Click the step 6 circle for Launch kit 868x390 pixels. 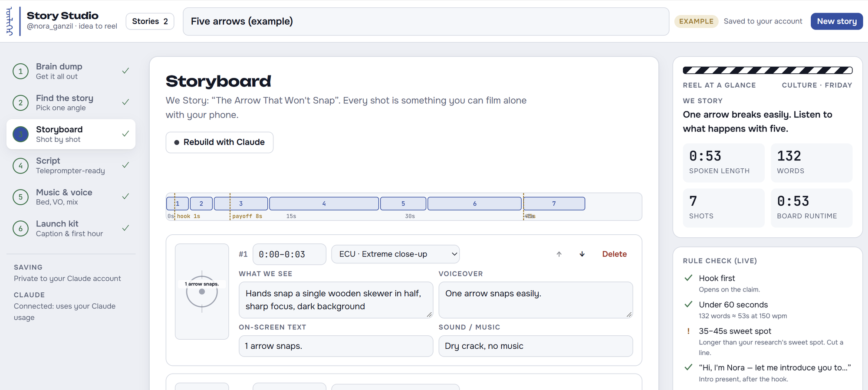(20, 229)
